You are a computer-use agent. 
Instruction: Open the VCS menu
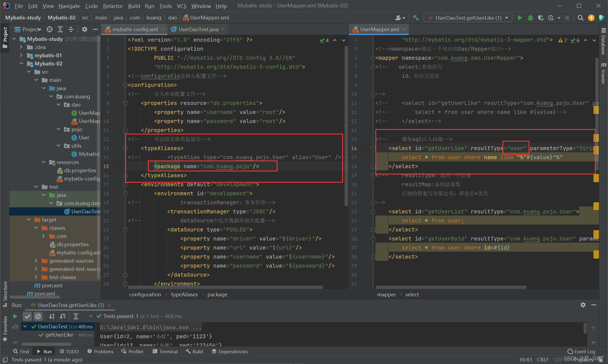(x=181, y=6)
